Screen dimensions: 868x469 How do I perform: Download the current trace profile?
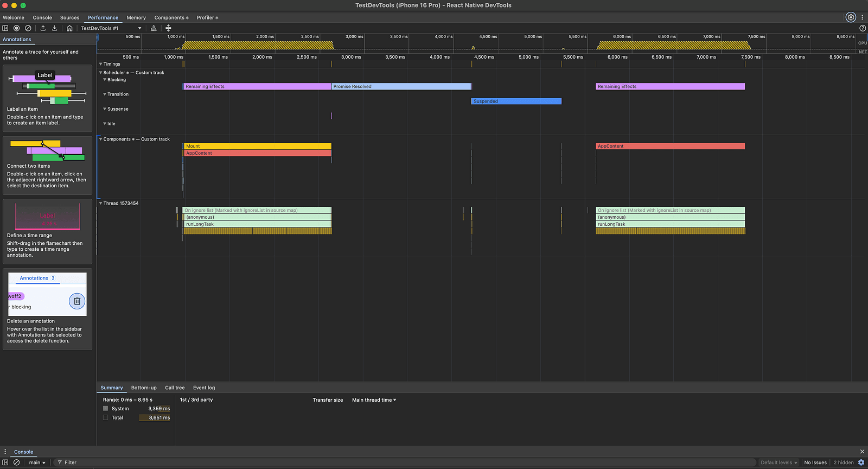click(55, 28)
